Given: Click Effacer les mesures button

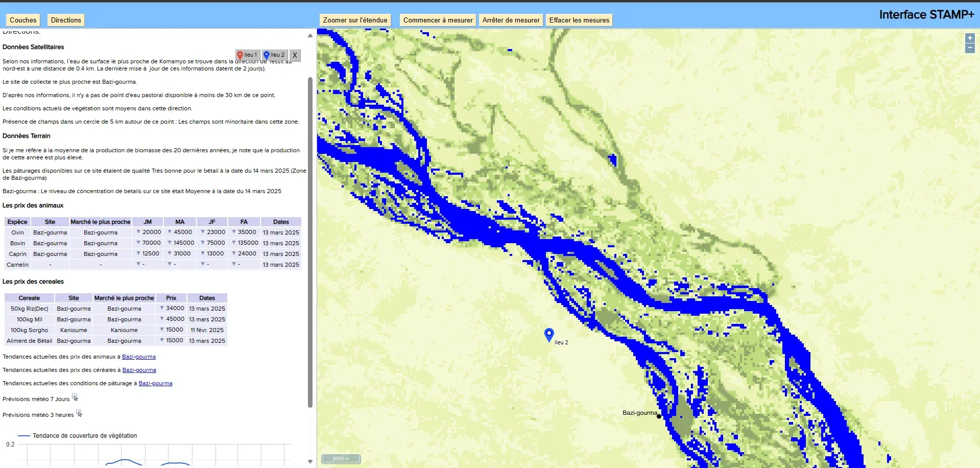Looking at the screenshot, I should click(x=579, y=20).
